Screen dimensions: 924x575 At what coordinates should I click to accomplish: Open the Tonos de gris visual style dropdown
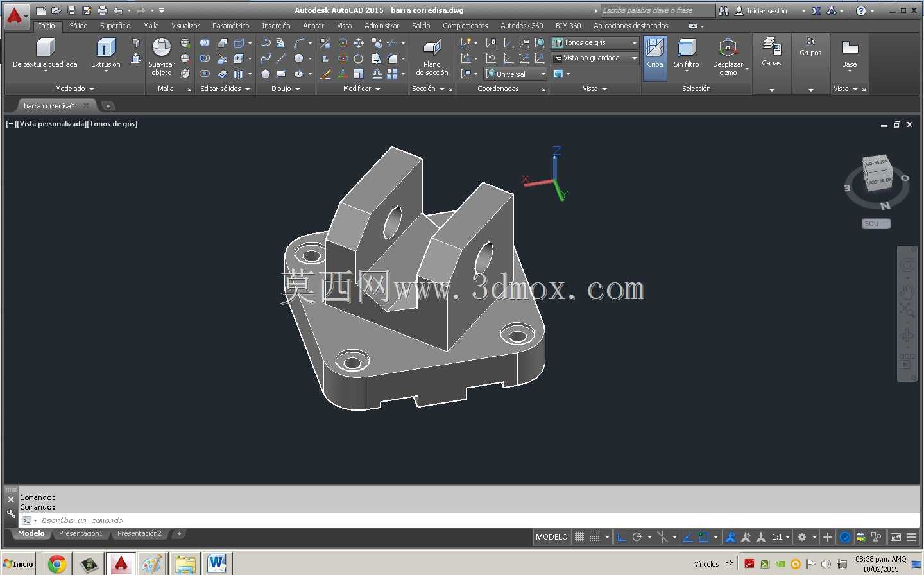pyautogui.click(x=595, y=42)
